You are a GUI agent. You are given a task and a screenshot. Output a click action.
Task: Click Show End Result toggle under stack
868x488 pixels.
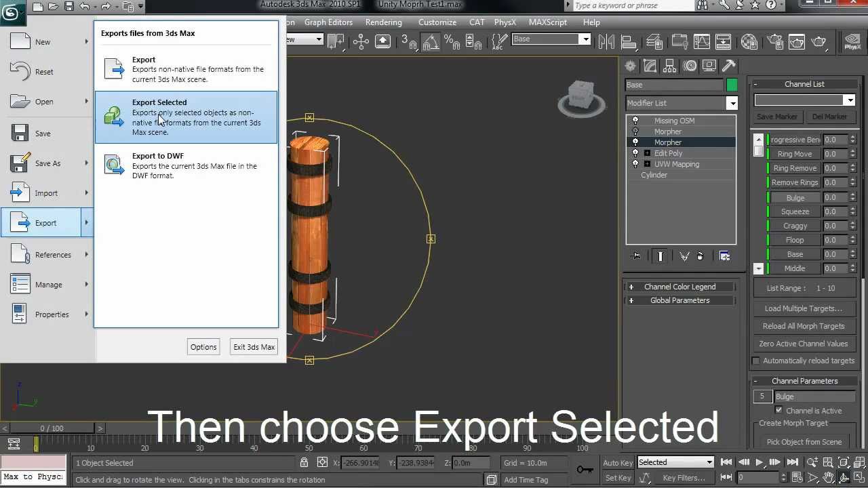[660, 256]
